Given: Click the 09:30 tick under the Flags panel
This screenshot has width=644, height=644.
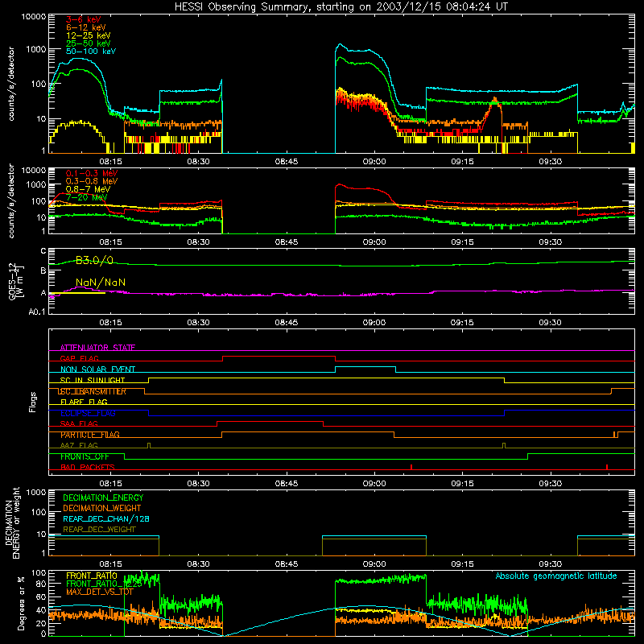Looking at the screenshot, I should coord(550,484).
